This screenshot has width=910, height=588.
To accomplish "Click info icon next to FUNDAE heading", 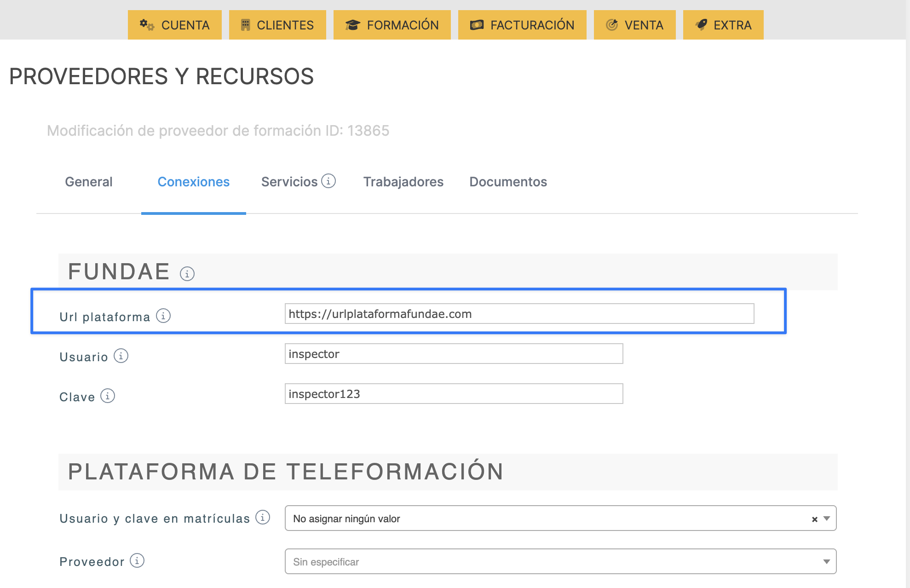I will click(187, 274).
